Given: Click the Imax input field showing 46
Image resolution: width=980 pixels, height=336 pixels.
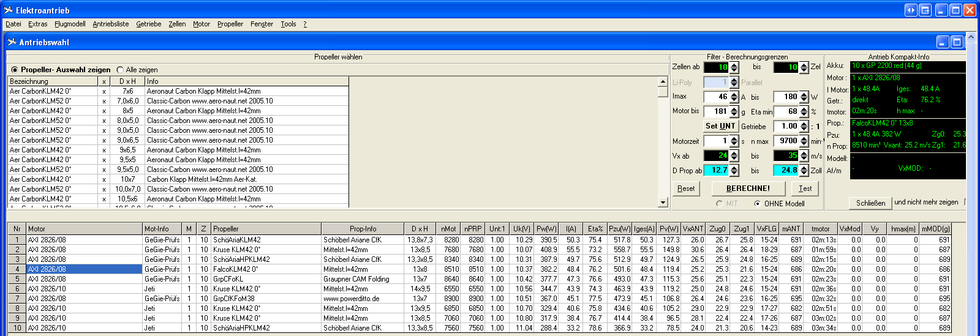Looking at the screenshot, I should pyautogui.click(x=716, y=97).
